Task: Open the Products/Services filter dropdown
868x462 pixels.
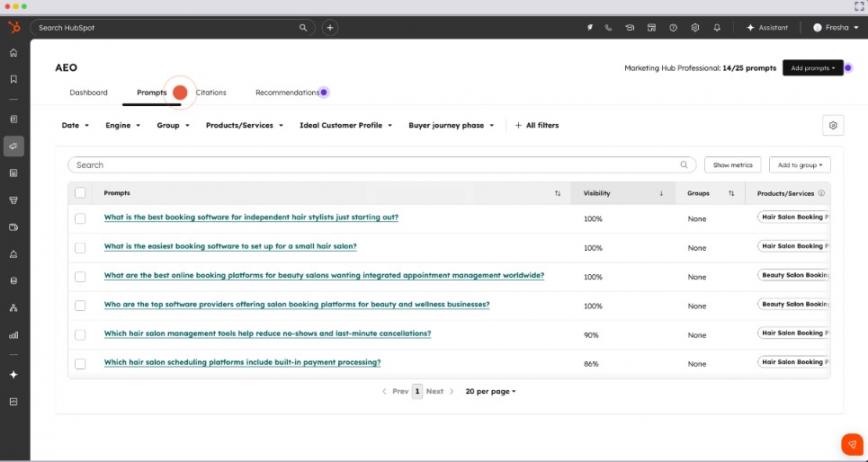Action: 244,126
